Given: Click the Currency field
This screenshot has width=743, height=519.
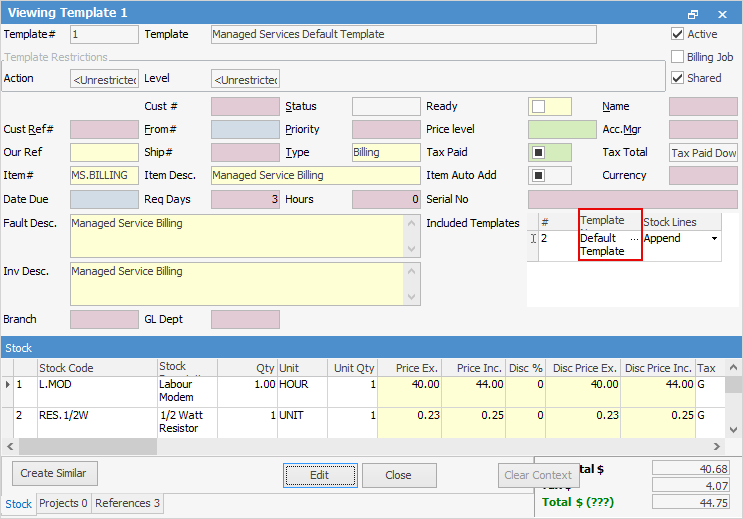Looking at the screenshot, I should (703, 175).
